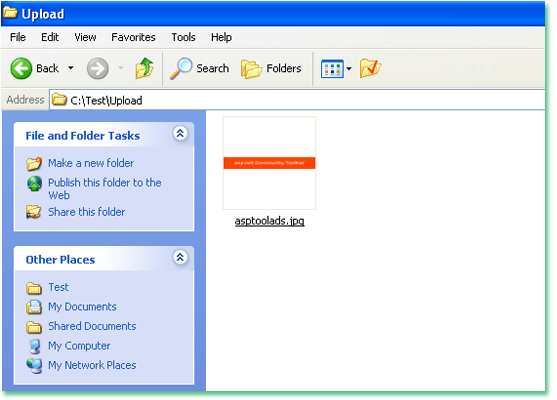
Task: Click the Search magnifier icon
Action: 181,68
